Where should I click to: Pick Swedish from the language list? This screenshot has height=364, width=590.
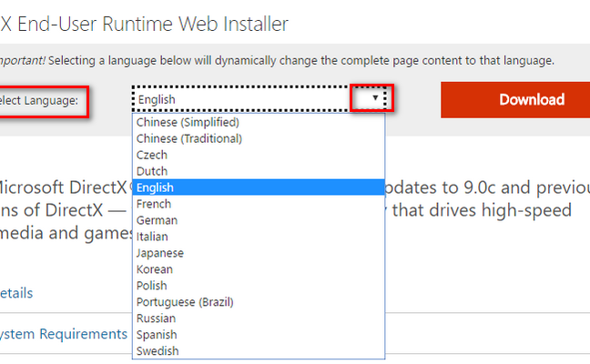259,351
